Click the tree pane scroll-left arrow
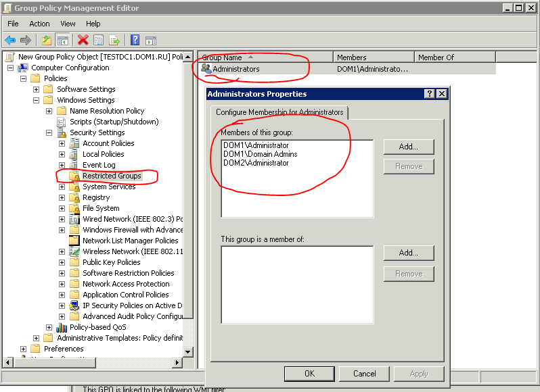 (x=8, y=362)
